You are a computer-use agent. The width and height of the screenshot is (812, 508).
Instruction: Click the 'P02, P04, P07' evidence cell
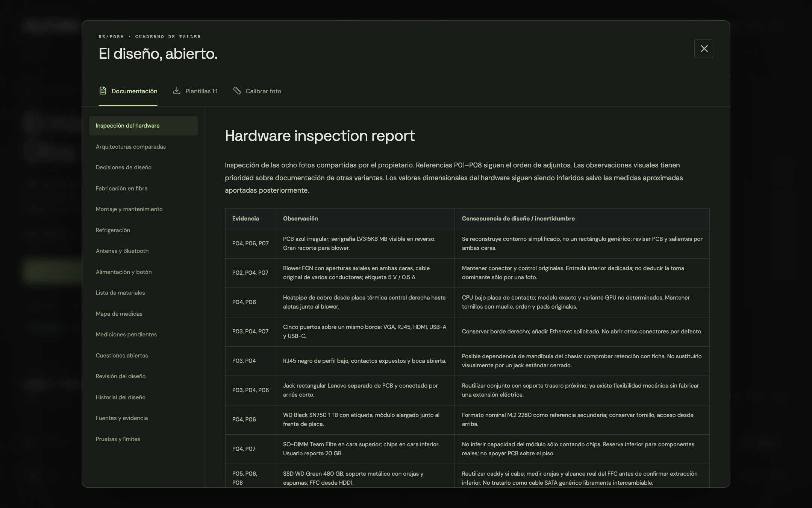pyautogui.click(x=250, y=273)
